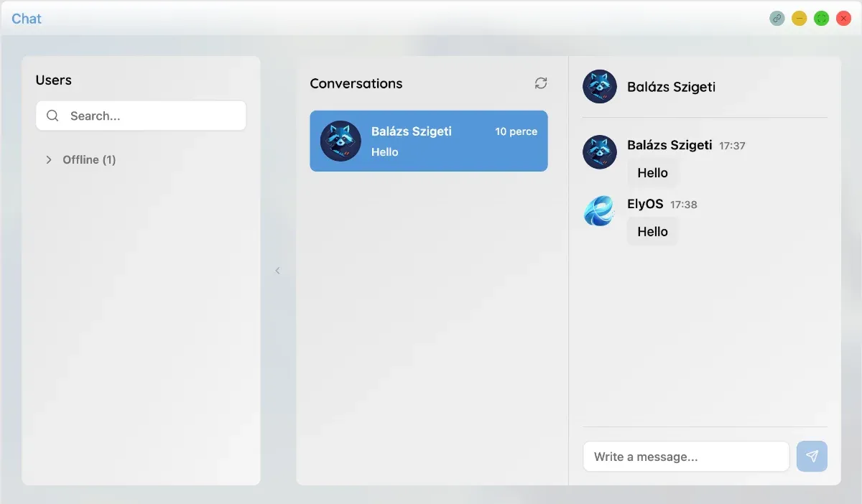Send a message using the paper plane icon
The width and height of the screenshot is (862, 504).
click(812, 456)
